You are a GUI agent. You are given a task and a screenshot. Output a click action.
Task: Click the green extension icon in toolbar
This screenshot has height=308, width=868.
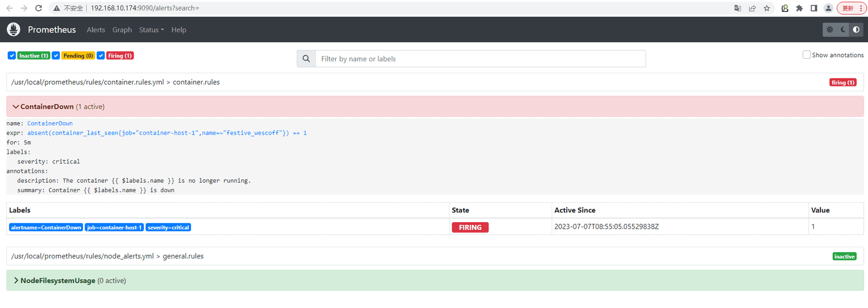click(x=785, y=8)
